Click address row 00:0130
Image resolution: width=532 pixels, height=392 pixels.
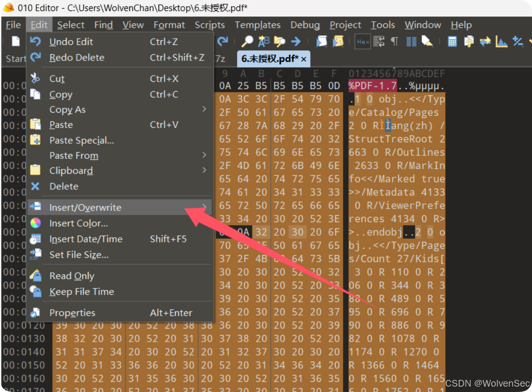click(x=24, y=338)
